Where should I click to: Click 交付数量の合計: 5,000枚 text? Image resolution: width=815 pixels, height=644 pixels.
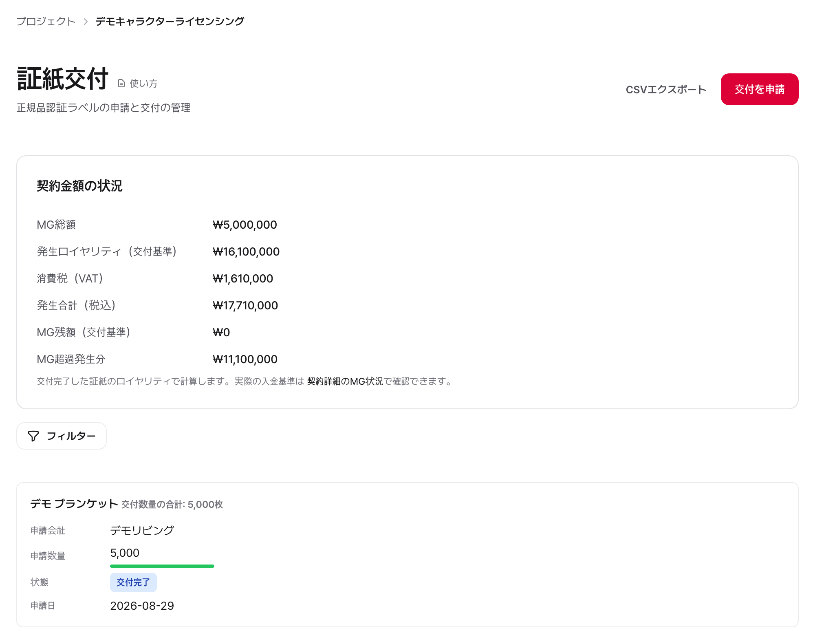(x=172, y=505)
